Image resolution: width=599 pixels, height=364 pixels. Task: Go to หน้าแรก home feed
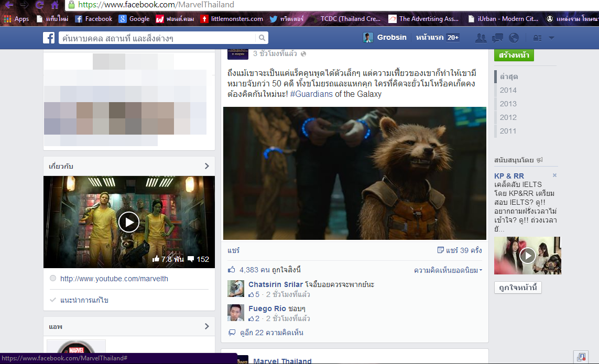[x=430, y=37]
